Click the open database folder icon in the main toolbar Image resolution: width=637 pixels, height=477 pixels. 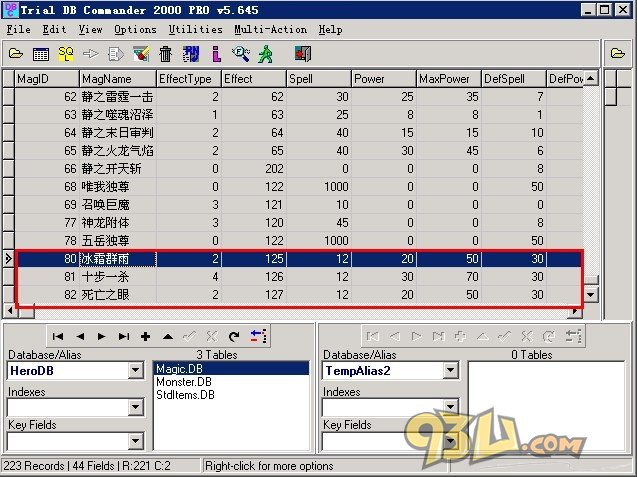[16, 54]
